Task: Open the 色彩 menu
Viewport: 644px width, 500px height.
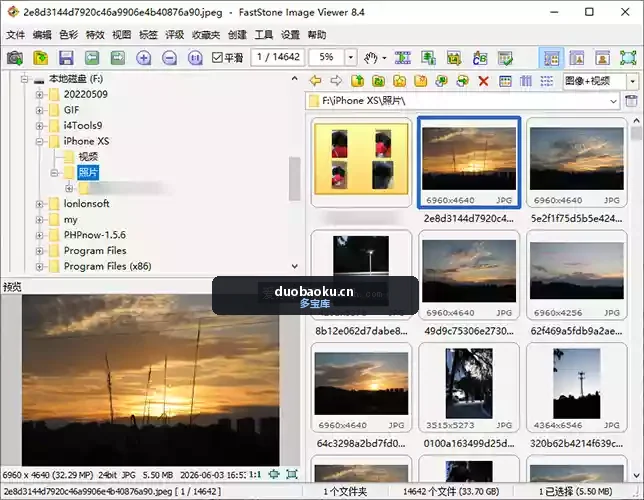Action: pyautogui.click(x=69, y=35)
